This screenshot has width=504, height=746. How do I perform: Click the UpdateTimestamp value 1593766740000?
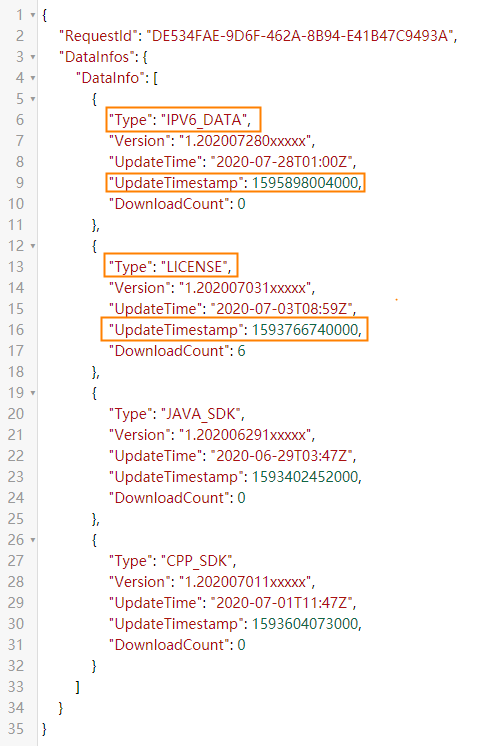(x=305, y=330)
